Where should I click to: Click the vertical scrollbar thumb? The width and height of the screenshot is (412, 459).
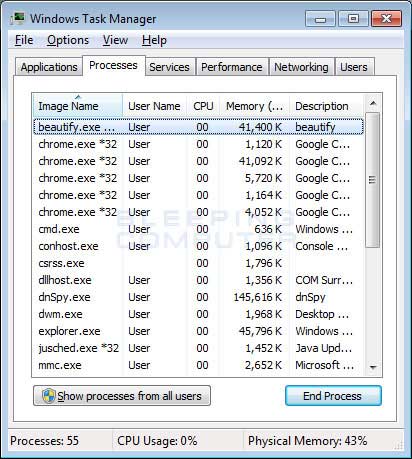tap(373, 180)
